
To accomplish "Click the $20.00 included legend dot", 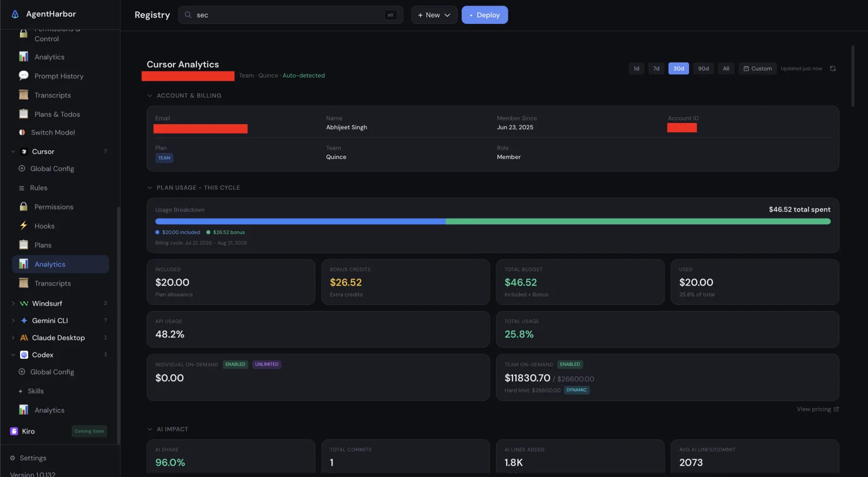I will (x=157, y=232).
